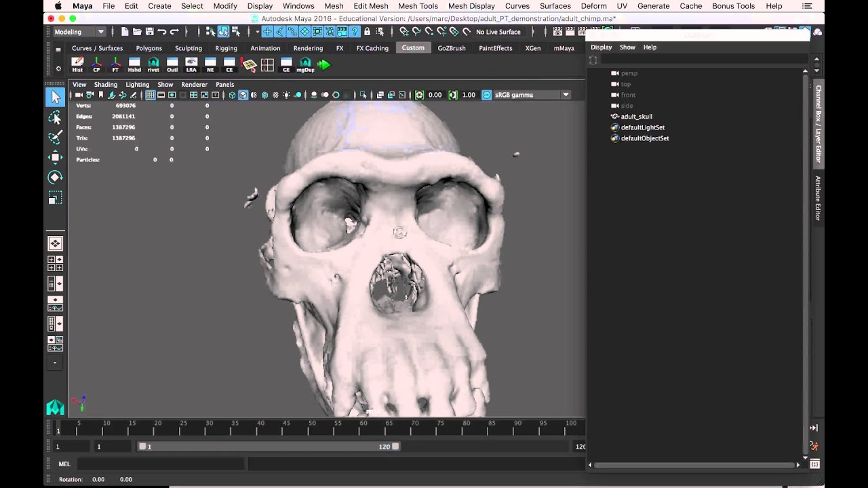
Task: Open Node Editor via NE shelf icon
Action: tap(210, 65)
